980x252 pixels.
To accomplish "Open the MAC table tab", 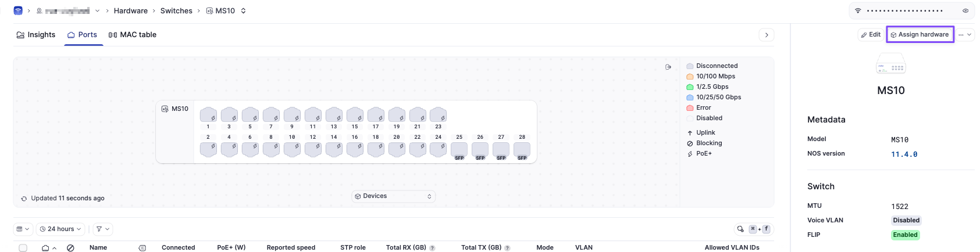I will [x=133, y=35].
